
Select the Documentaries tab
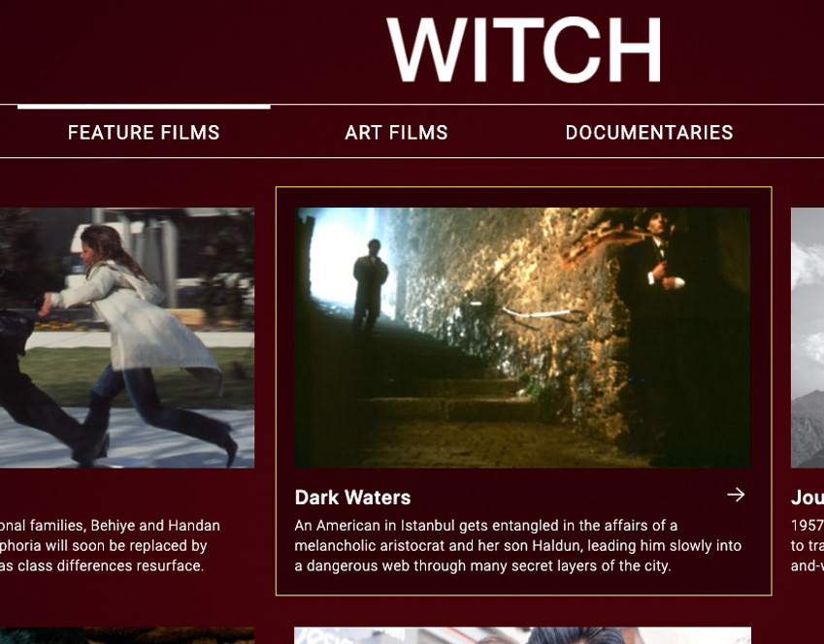[649, 132]
